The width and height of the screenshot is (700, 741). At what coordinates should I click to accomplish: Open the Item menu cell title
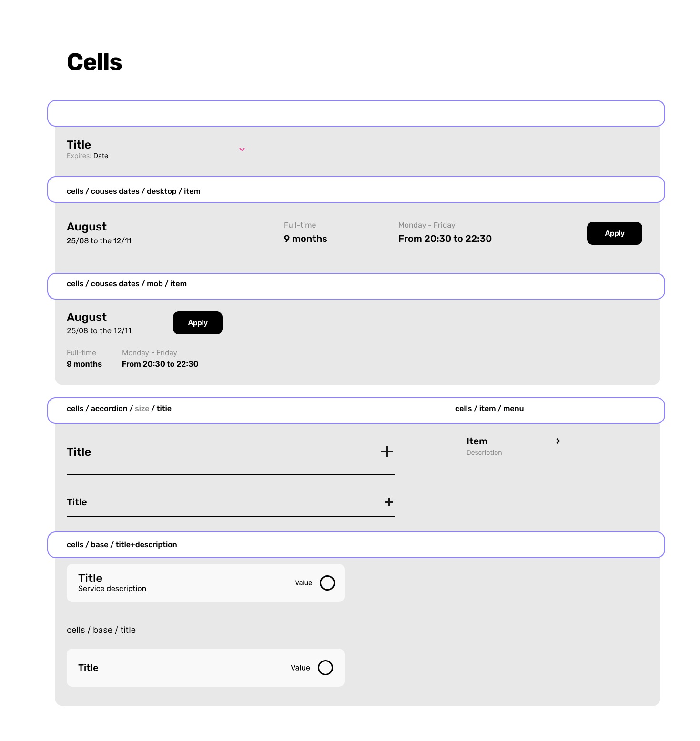coord(477,441)
